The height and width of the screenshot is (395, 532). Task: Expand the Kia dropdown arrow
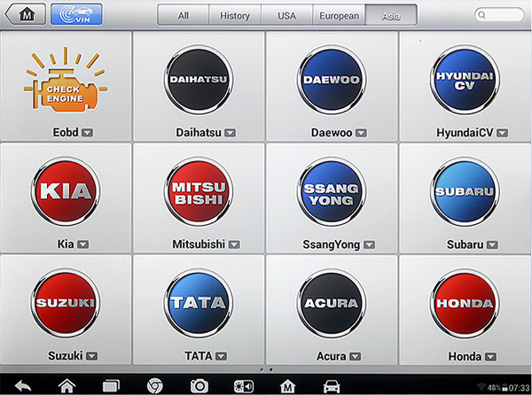coord(83,244)
